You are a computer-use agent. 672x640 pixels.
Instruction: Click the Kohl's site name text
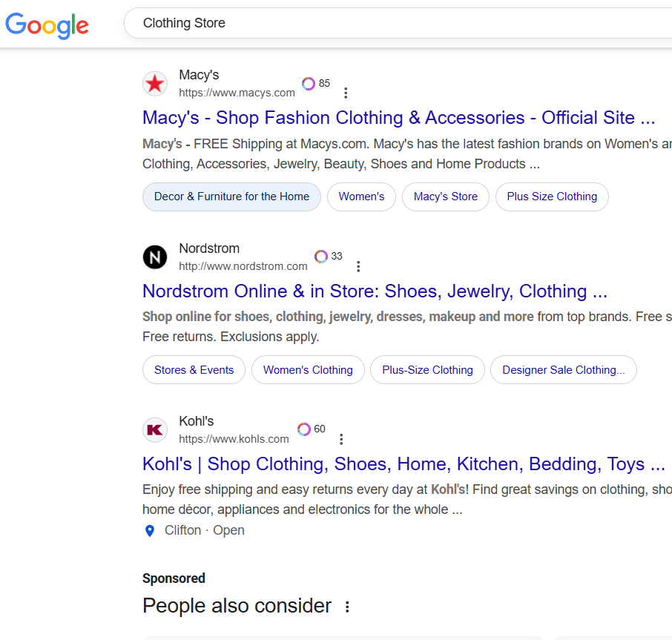tap(197, 421)
